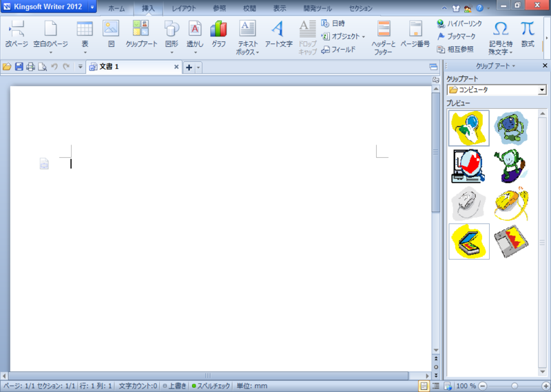Click the 単位: mm status bar entry
The height and width of the screenshot is (392, 551).
251,386
